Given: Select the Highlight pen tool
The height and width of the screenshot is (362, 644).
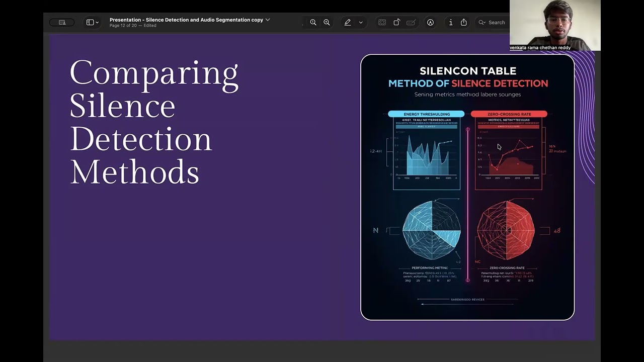Looking at the screenshot, I should [347, 22].
